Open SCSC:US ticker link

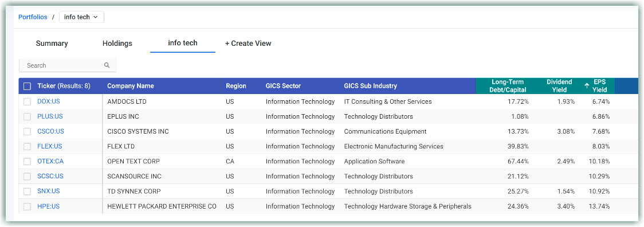(50, 176)
